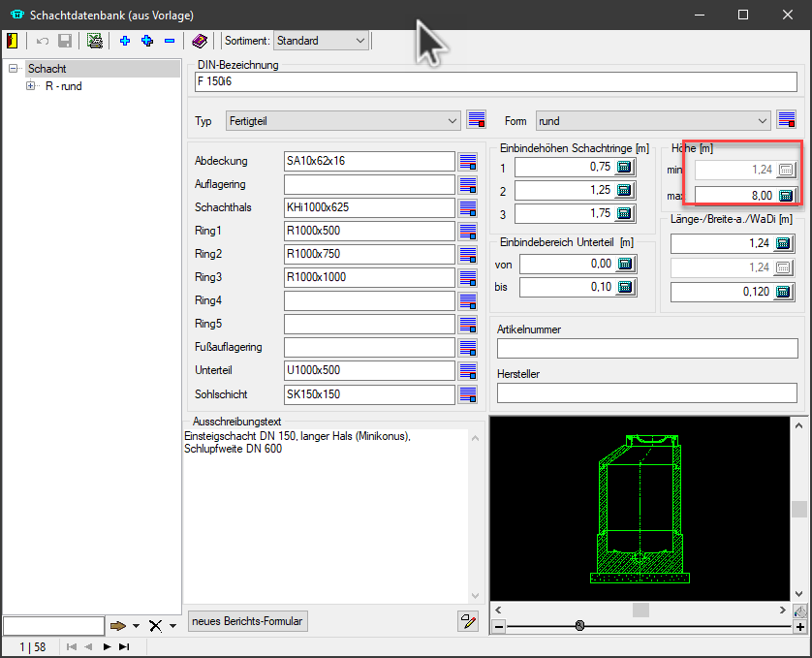Go to next record arrow
Image resolution: width=812 pixels, height=658 pixels.
pos(107,646)
